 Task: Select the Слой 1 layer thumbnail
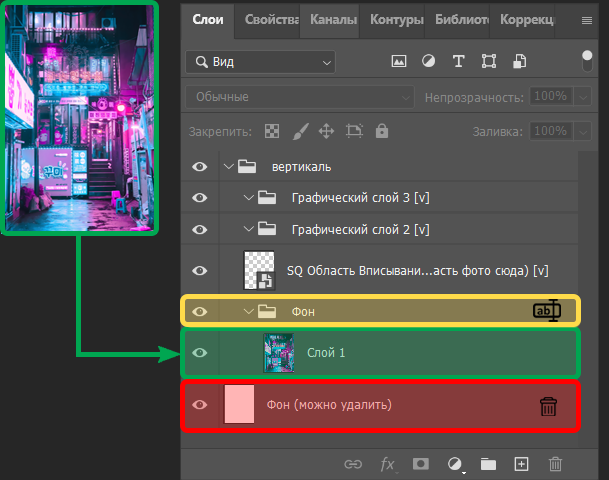[278, 352]
